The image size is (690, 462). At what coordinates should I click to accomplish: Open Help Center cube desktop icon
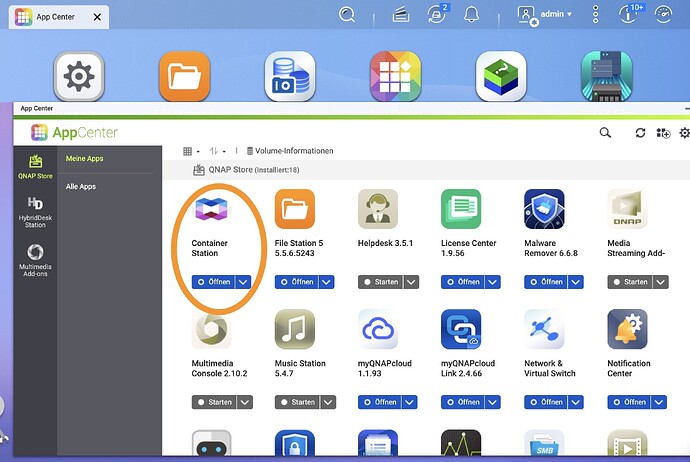tap(501, 76)
